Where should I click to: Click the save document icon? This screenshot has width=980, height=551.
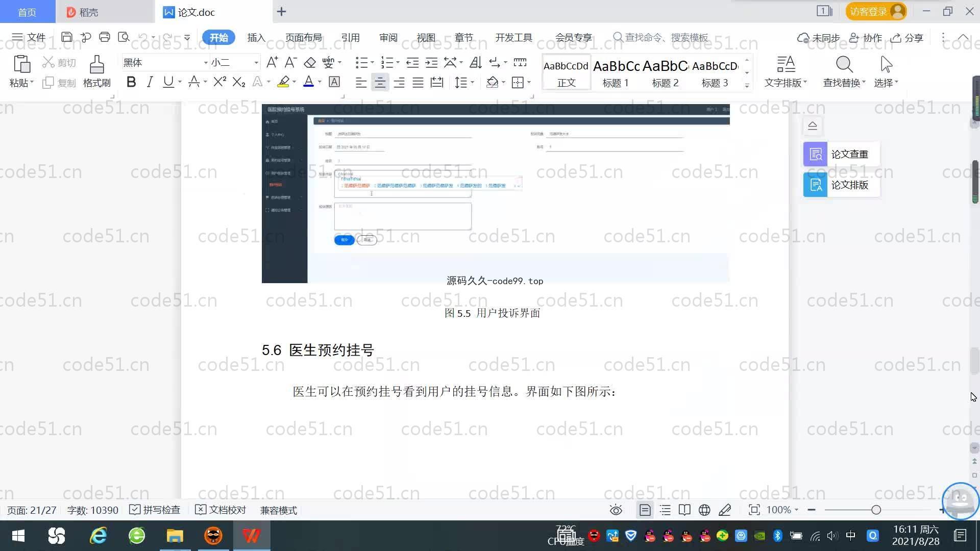(66, 37)
